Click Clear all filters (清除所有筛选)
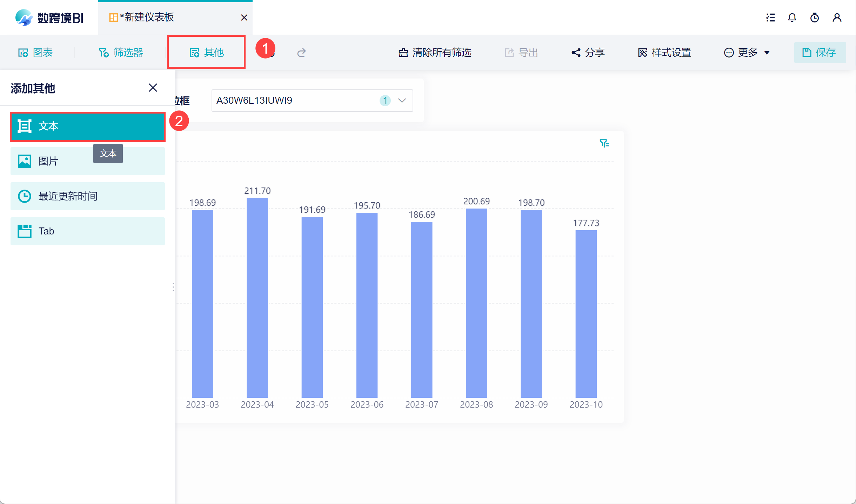 (435, 53)
